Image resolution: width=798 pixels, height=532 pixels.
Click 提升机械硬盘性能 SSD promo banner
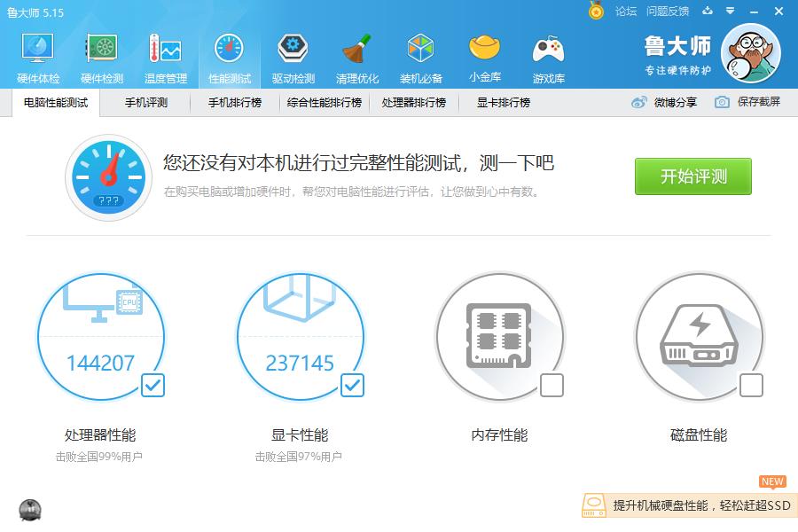[x=690, y=505]
